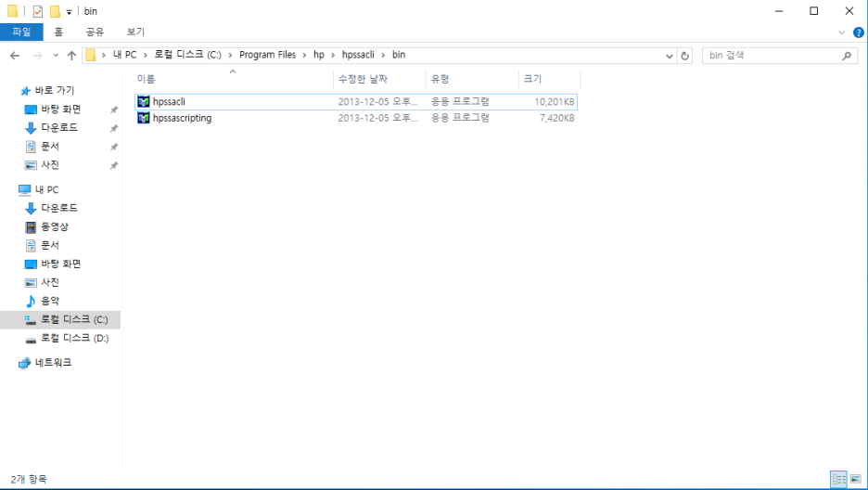Click the hpssascripting file icon
This screenshot has height=490, width=868.
[144, 118]
